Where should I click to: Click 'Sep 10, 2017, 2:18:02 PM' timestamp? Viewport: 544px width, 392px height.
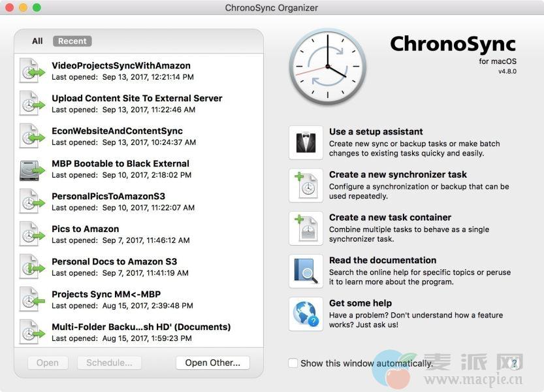coord(147,175)
